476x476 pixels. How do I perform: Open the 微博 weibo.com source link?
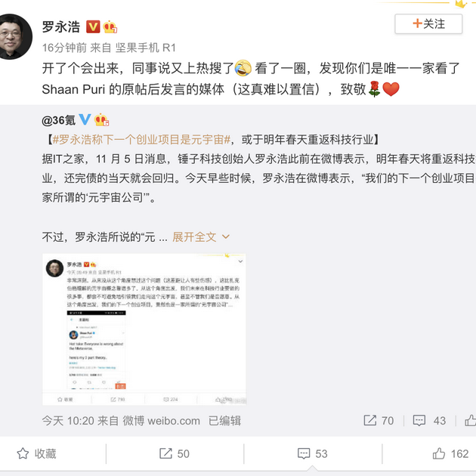pos(161,421)
